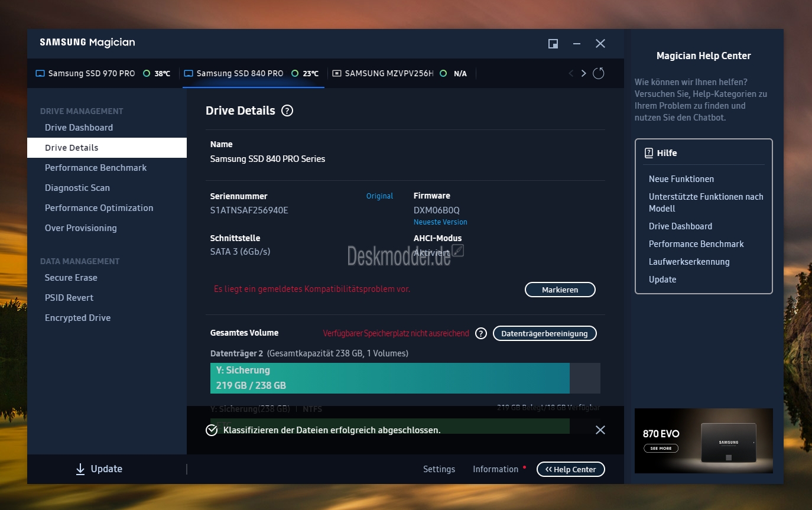Click SEE MORE on 870 EVO ad
The image size is (812, 510).
(661, 448)
